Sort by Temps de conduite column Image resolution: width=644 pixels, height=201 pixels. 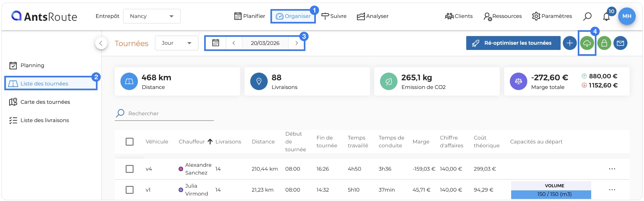click(391, 142)
